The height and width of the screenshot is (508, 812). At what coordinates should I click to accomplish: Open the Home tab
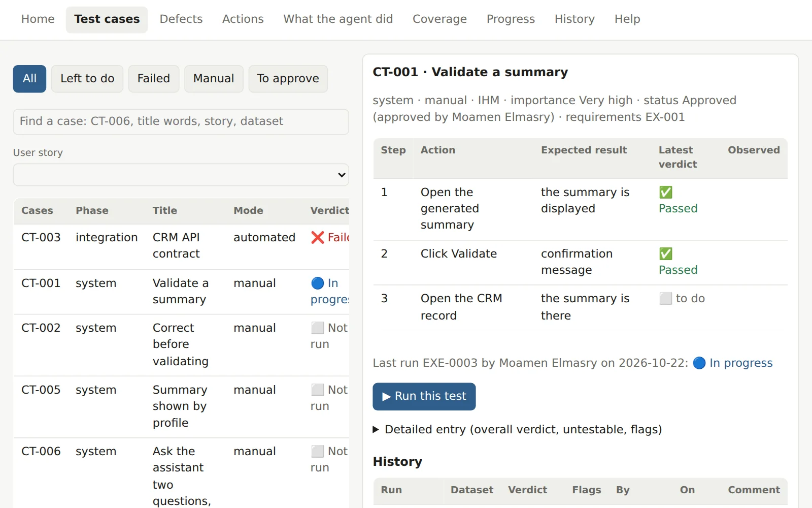tap(38, 19)
